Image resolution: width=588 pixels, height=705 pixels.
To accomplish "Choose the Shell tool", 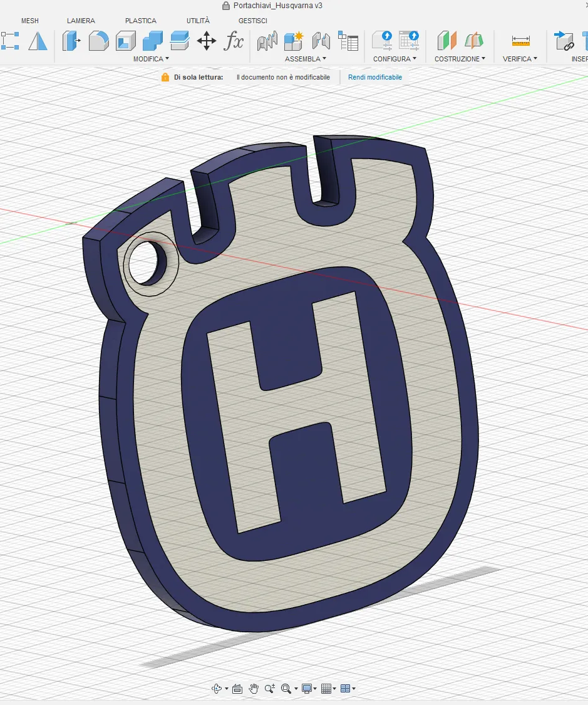I will (x=126, y=41).
